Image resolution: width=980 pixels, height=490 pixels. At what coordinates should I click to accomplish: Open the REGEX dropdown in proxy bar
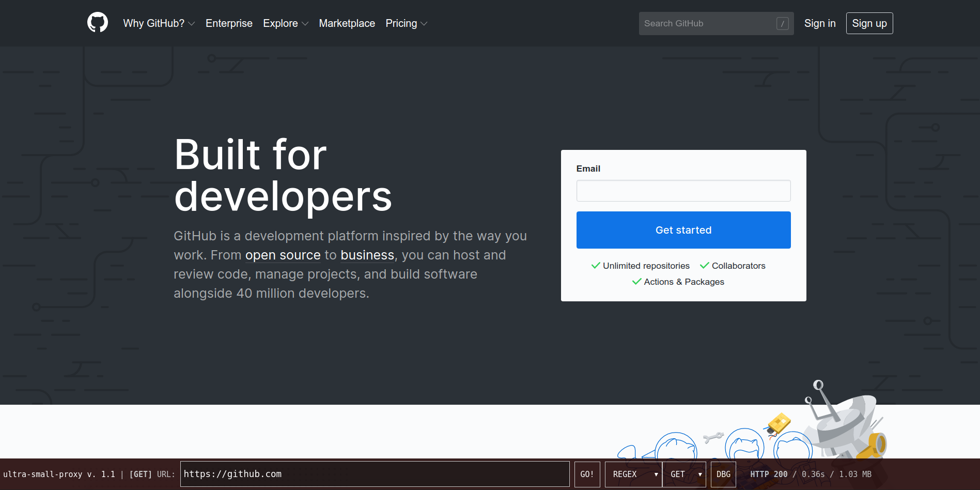point(634,474)
